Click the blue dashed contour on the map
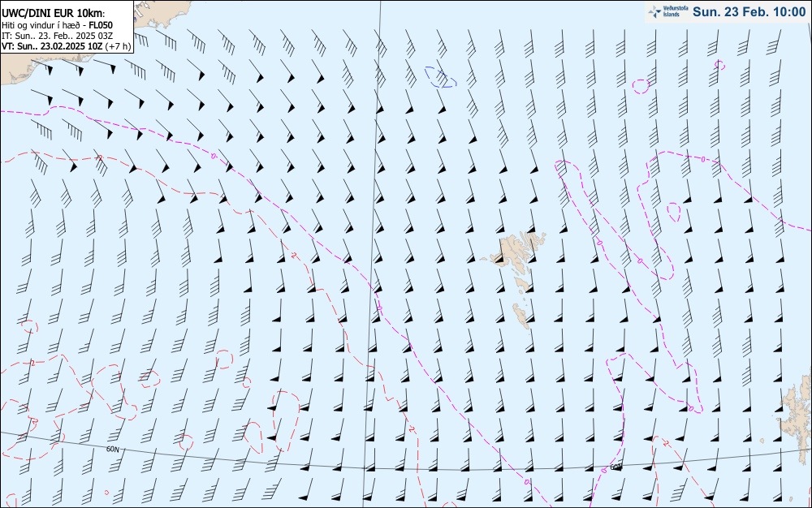This screenshot has height=508, width=812. click(x=441, y=77)
